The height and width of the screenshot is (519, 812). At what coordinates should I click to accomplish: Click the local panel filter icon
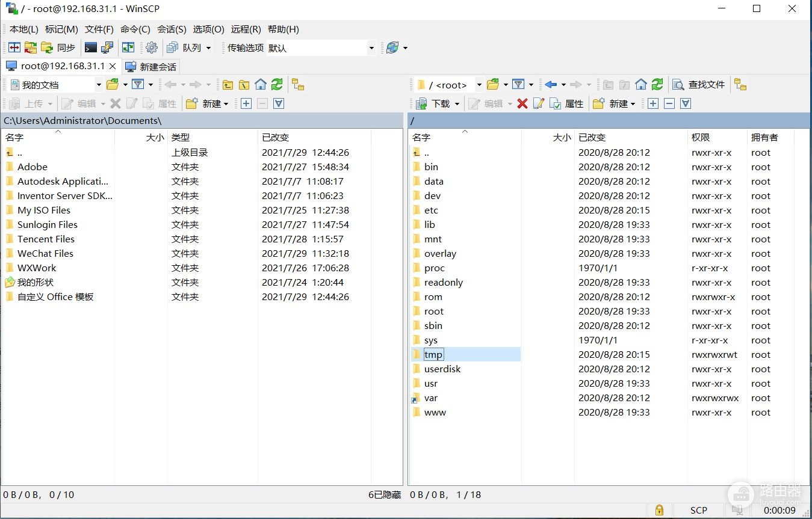point(138,84)
